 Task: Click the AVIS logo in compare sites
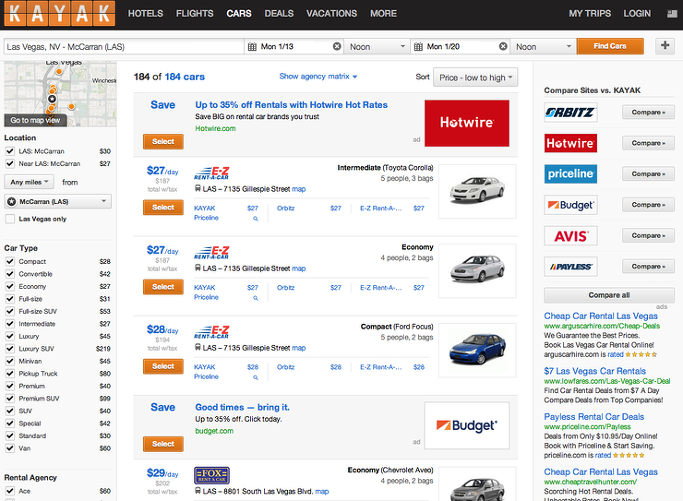[x=570, y=236]
